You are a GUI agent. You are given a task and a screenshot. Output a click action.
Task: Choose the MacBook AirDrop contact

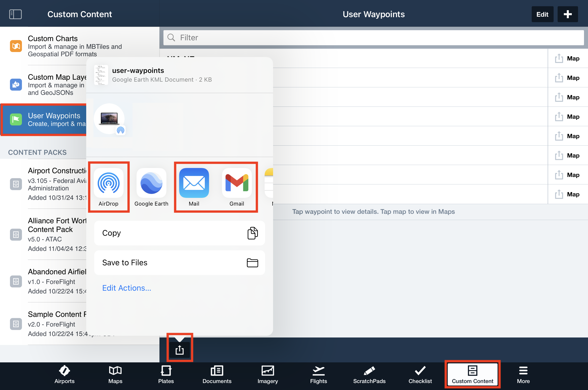click(109, 119)
